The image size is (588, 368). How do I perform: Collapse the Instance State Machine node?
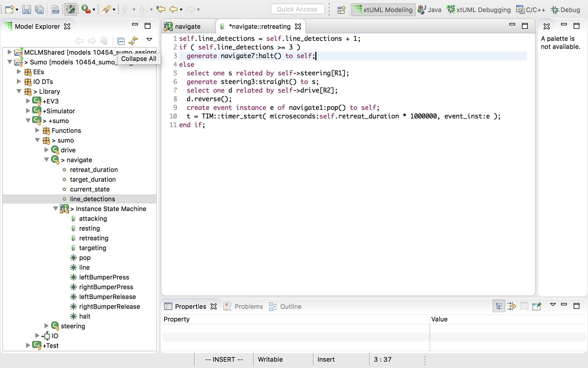tap(56, 208)
